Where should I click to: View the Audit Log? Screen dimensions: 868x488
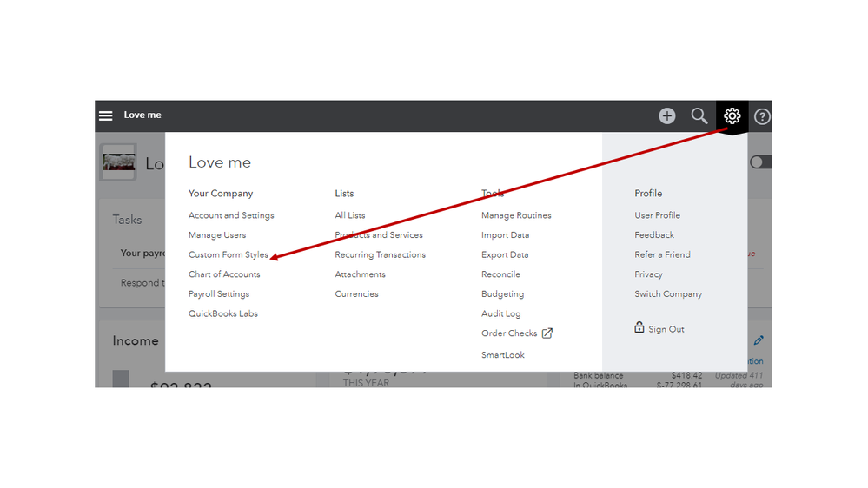coord(501,313)
